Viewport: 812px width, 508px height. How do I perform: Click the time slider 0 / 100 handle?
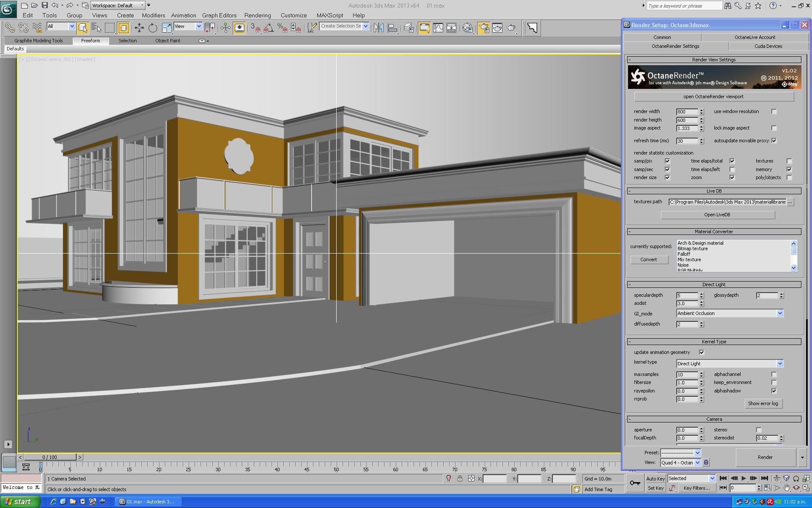(x=49, y=457)
